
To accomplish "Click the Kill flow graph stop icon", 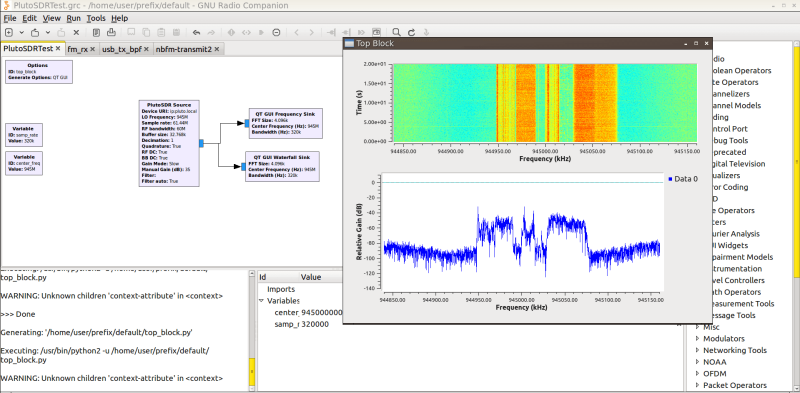I will click(276, 32).
